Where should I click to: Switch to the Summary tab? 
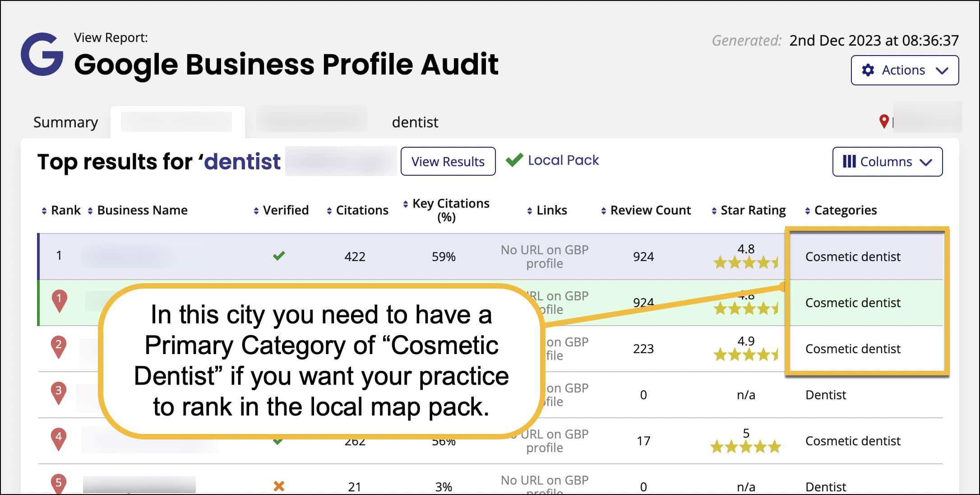tap(65, 122)
